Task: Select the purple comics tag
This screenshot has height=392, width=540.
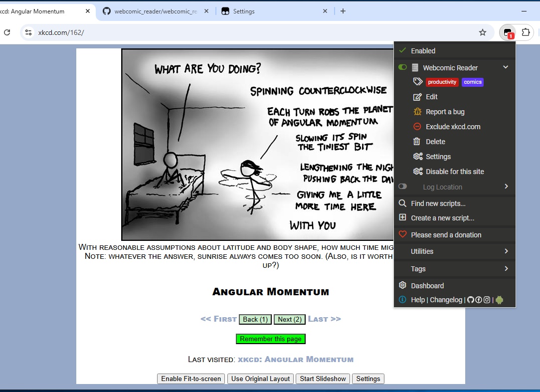Action: click(x=473, y=82)
